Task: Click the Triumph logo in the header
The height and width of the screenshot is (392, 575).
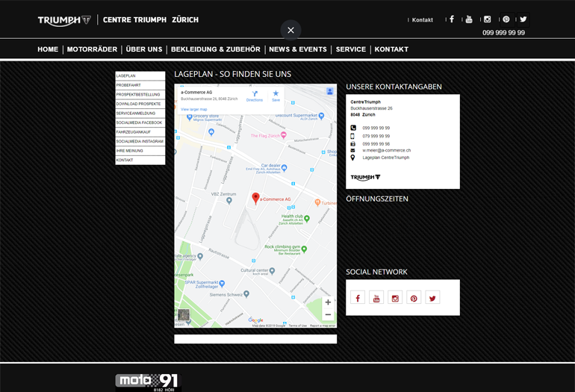Action: [x=64, y=20]
